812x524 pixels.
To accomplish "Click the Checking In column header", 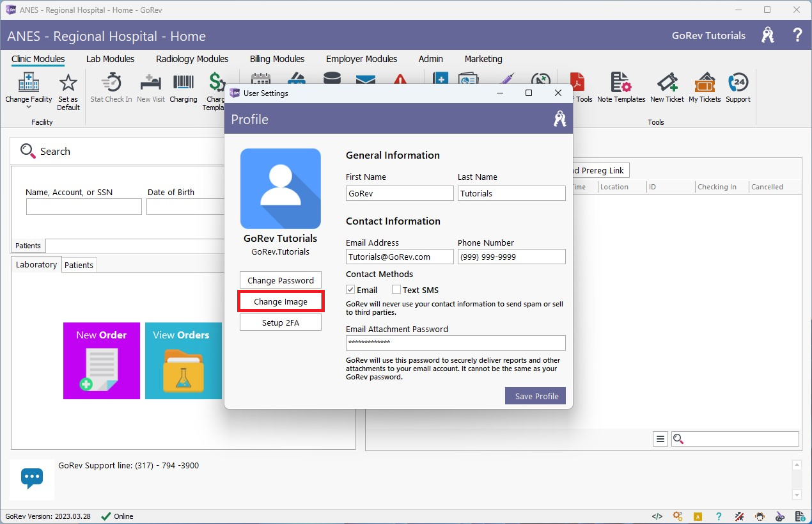I will point(722,187).
